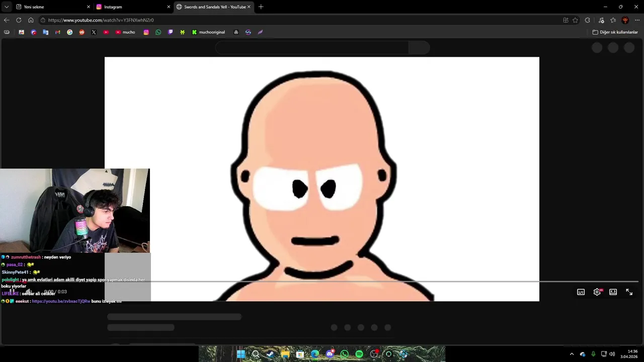Open the browser profile avatar

coord(625,20)
